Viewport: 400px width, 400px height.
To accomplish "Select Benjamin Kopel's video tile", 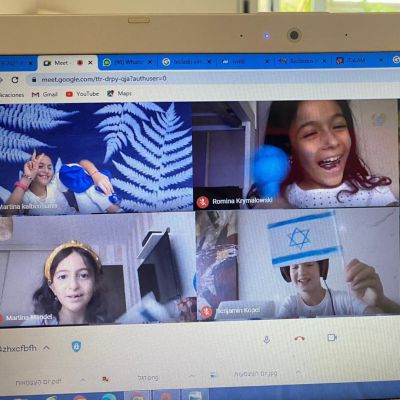I will point(298,264).
